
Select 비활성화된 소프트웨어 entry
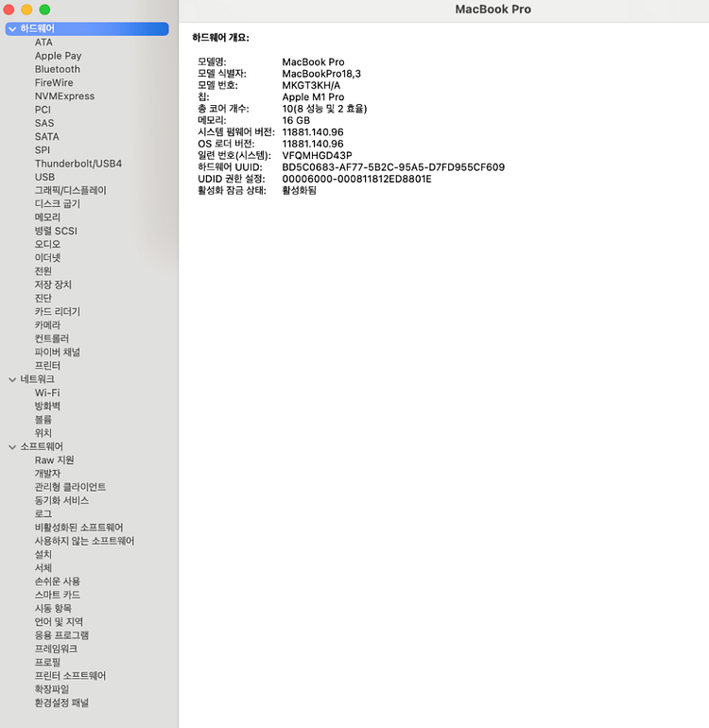(x=78, y=528)
